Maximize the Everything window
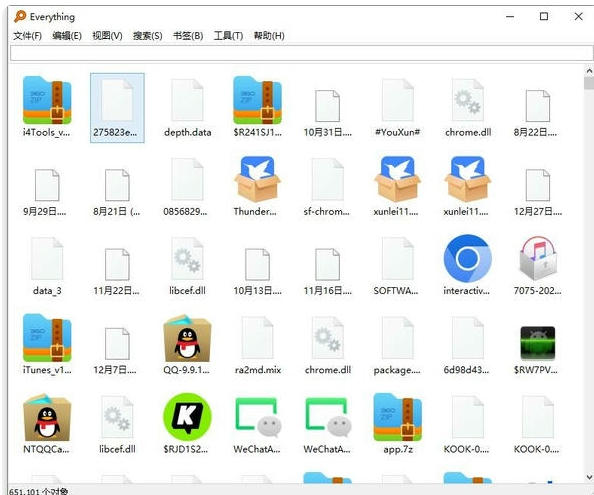 (544, 17)
